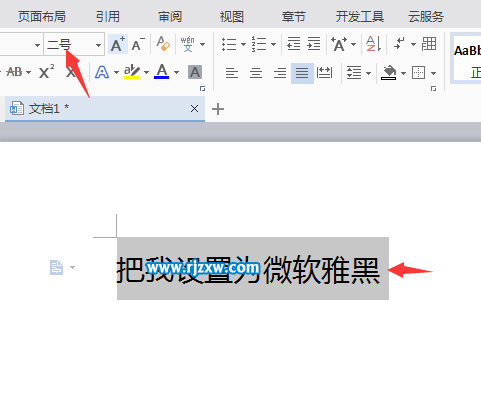
Task: Increase paragraph indent
Action: pyautogui.click(x=314, y=44)
